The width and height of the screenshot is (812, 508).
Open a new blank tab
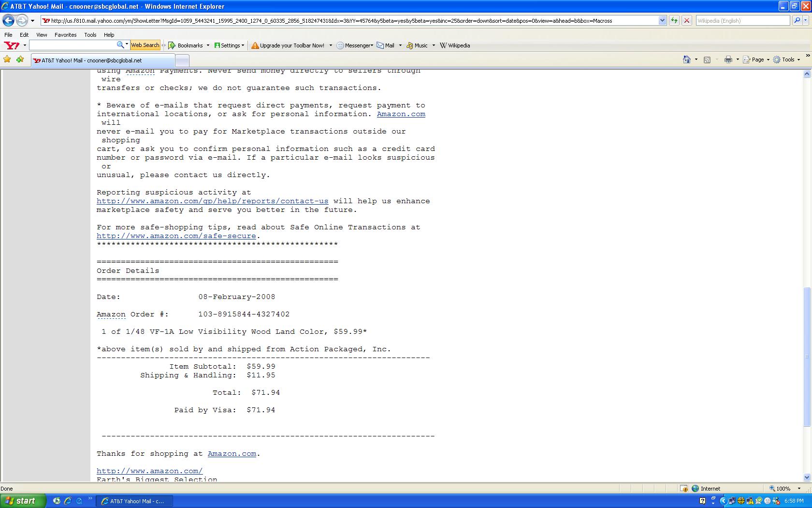[x=182, y=60]
